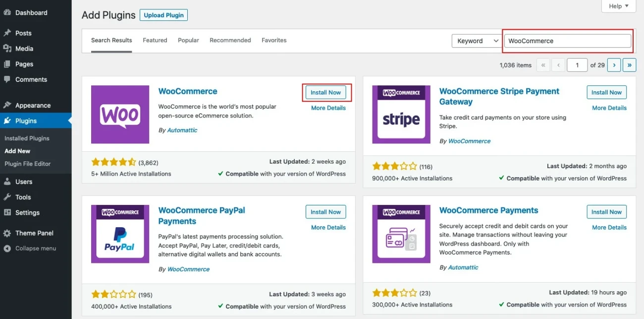Open Appearance via the brush icon
This screenshot has height=319, width=644.
(8, 105)
